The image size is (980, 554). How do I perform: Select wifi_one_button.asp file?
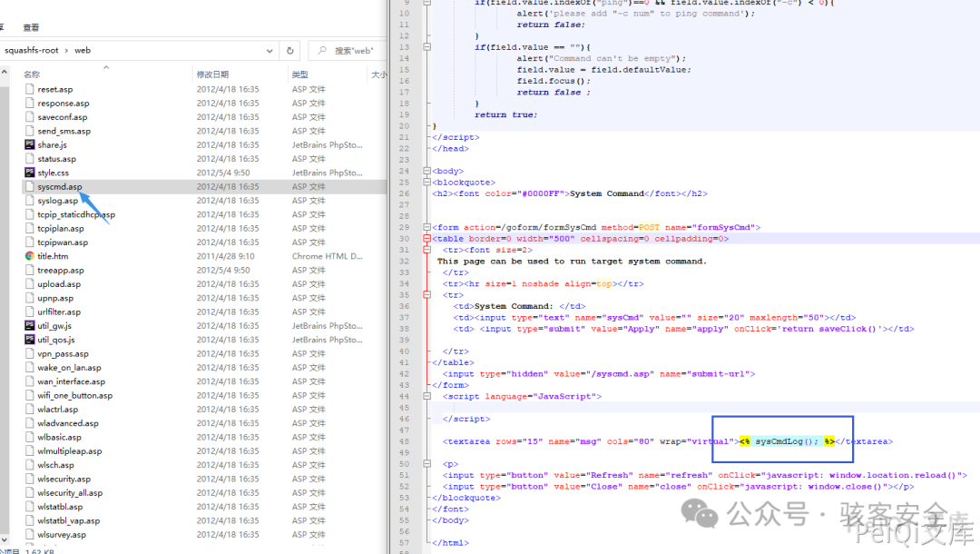(74, 395)
